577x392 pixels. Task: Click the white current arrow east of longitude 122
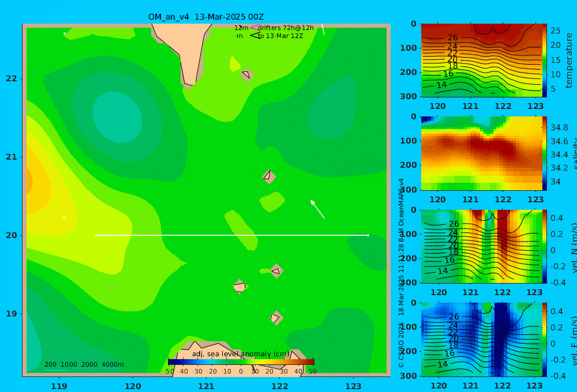pyautogui.click(x=317, y=209)
